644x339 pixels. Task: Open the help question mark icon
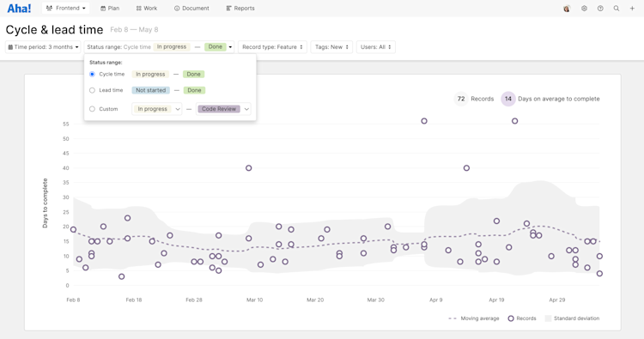point(600,9)
